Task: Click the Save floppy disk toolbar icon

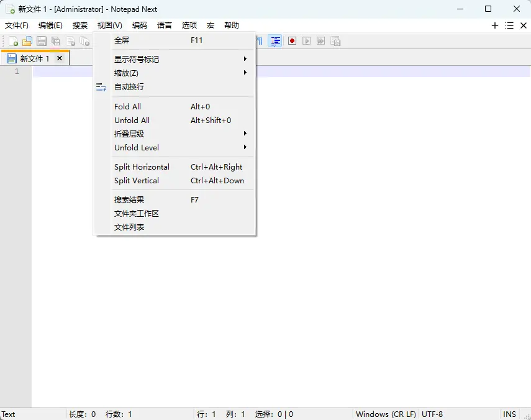Action: pos(42,42)
